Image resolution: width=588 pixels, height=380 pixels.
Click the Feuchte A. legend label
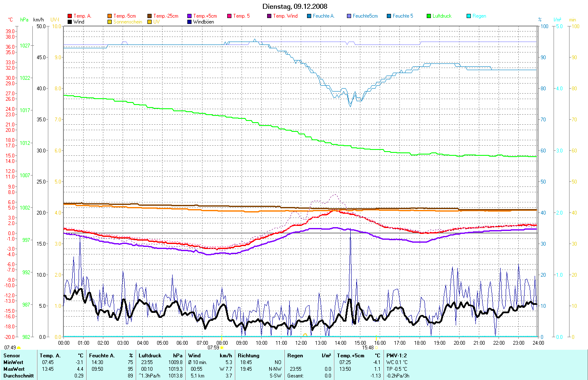(323, 16)
